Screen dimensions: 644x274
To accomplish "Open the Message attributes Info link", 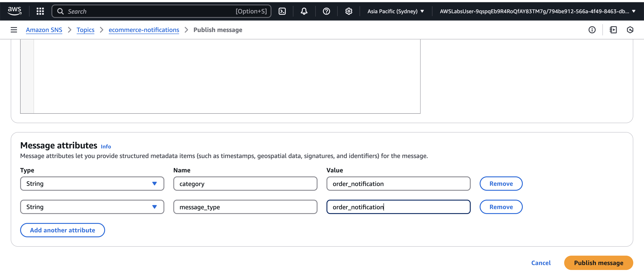I will (106, 146).
